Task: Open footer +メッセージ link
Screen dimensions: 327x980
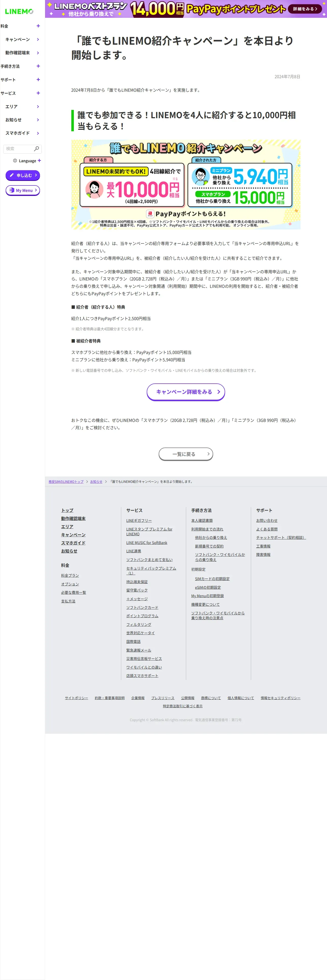Action: (x=137, y=599)
